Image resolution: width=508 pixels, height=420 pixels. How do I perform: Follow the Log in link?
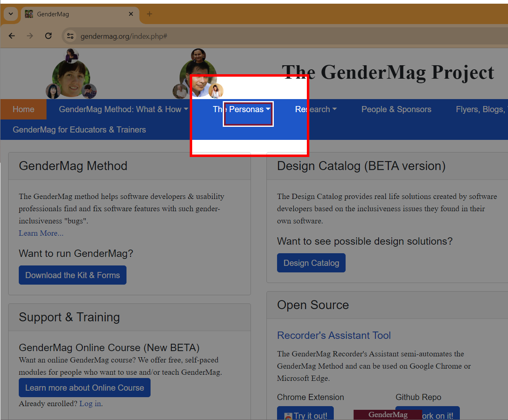(90, 403)
